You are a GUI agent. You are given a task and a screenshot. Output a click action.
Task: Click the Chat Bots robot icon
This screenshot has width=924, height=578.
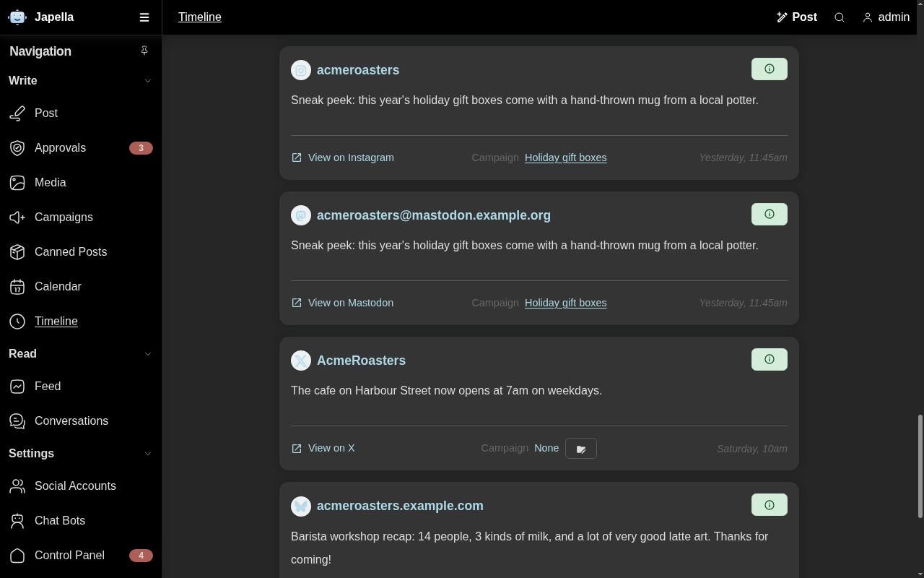(x=18, y=521)
